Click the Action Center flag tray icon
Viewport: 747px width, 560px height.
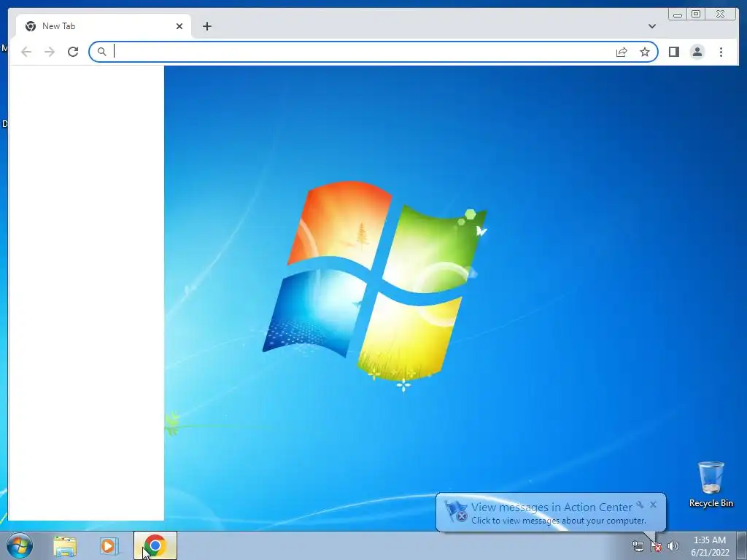point(656,545)
